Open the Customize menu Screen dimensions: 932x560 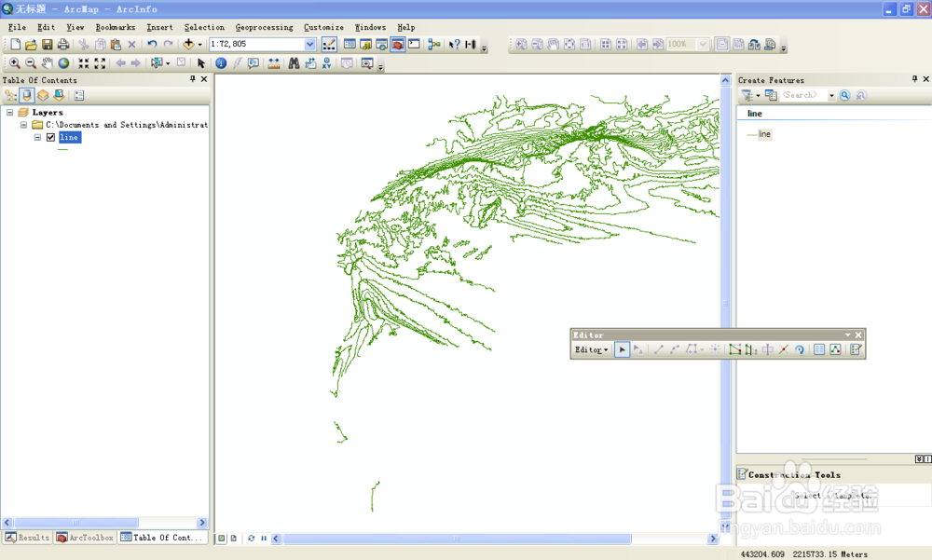(323, 27)
